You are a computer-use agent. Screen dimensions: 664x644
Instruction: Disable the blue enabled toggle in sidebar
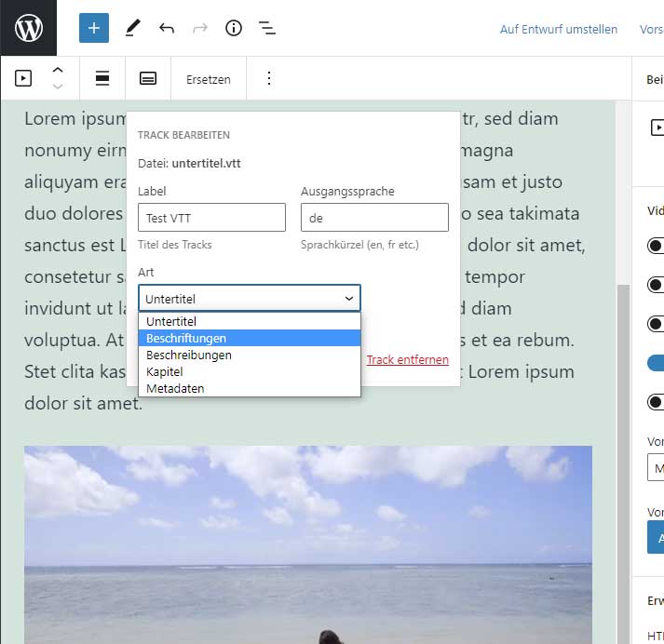pos(656,363)
